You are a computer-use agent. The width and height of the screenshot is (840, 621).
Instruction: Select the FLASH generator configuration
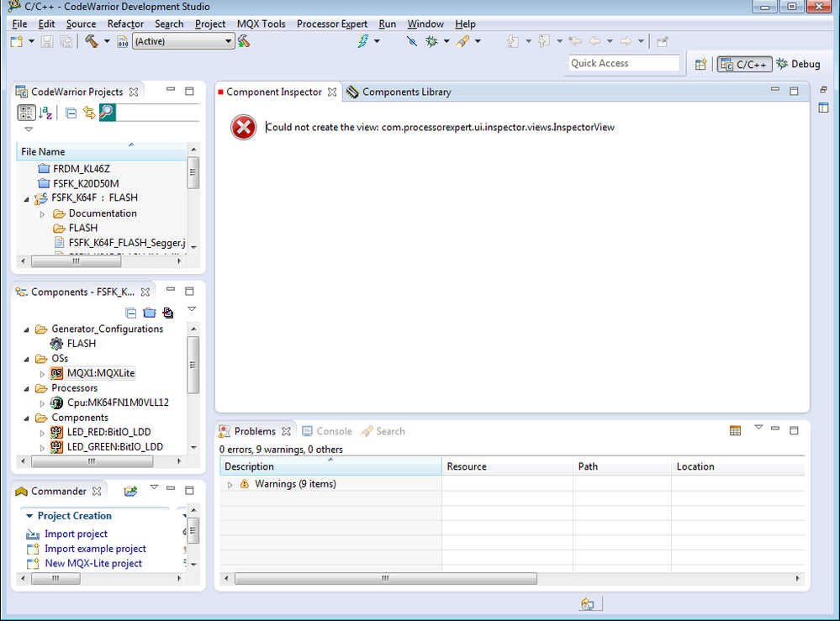click(82, 344)
